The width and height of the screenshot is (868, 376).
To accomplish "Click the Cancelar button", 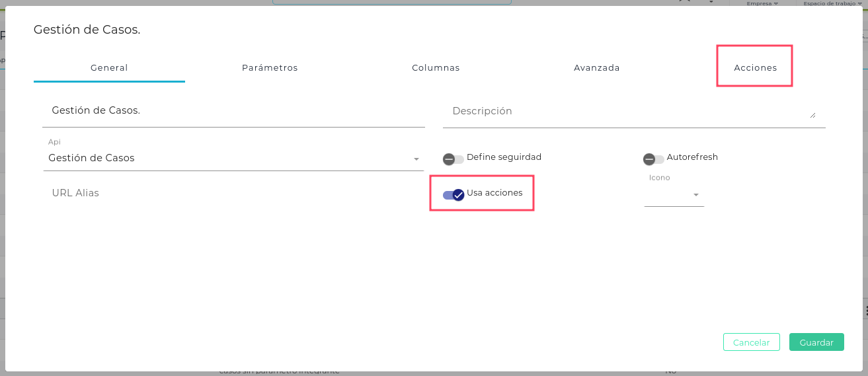I will tap(752, 342).
